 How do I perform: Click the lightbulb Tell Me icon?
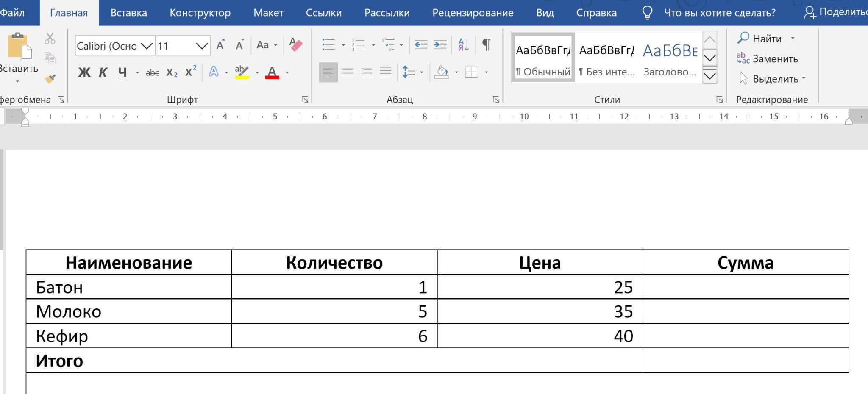(x=647, y=13)
